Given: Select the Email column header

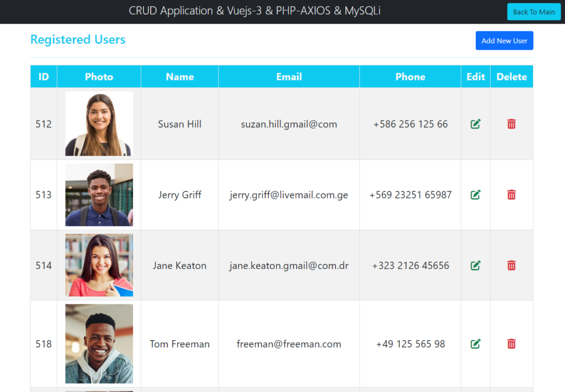Looking at the screenshot, I should (289, 77).
